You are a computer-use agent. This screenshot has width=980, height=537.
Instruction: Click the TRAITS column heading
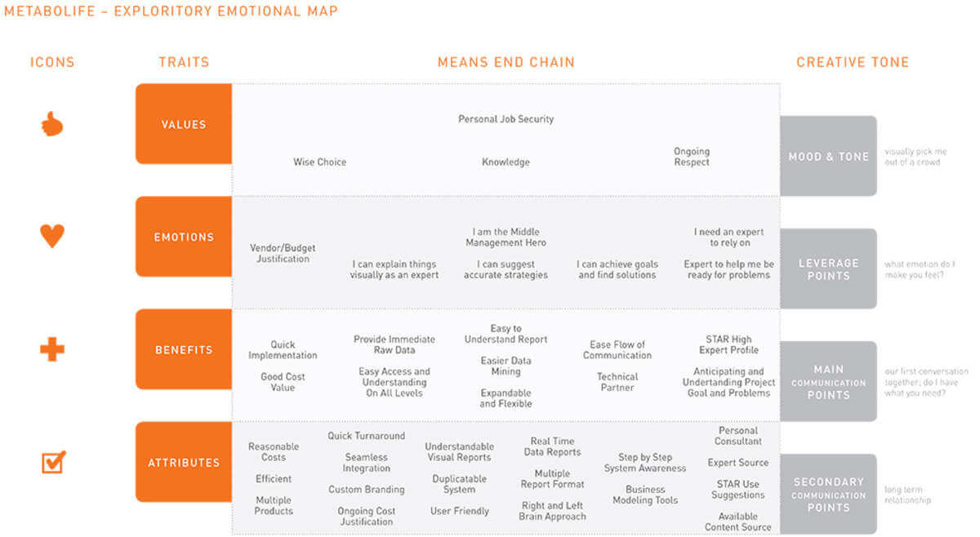point(184,62)
